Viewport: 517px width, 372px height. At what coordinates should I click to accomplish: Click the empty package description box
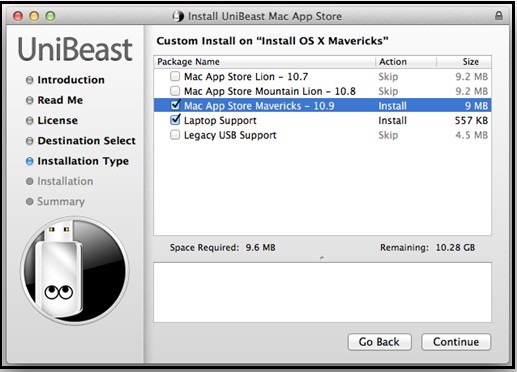pos(322,292)
